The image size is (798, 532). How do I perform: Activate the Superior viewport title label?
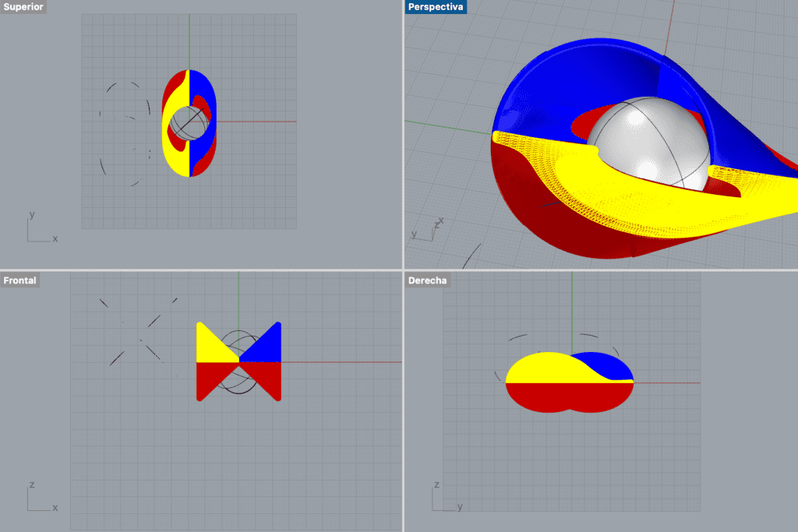(23, 7)
